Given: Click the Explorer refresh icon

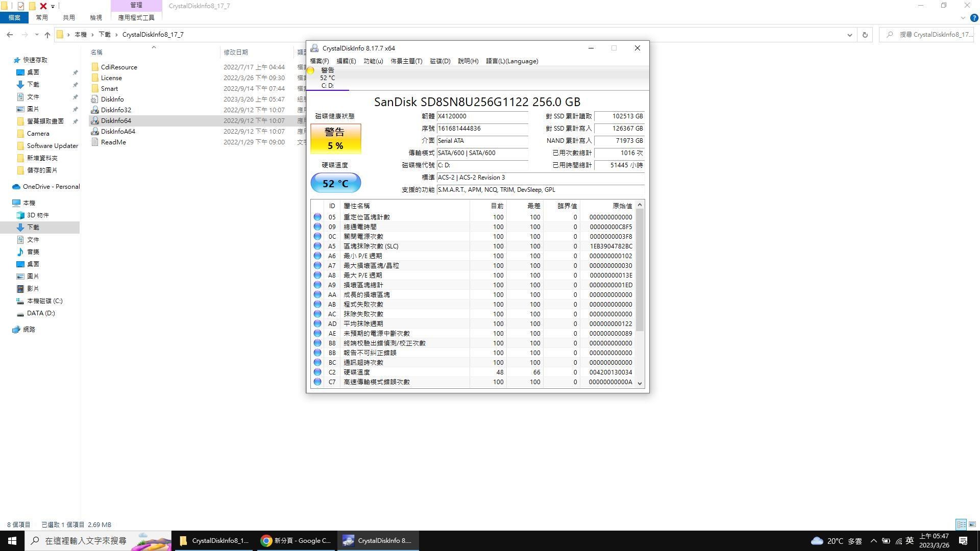Looking at the screenshot, I should 865,35.
